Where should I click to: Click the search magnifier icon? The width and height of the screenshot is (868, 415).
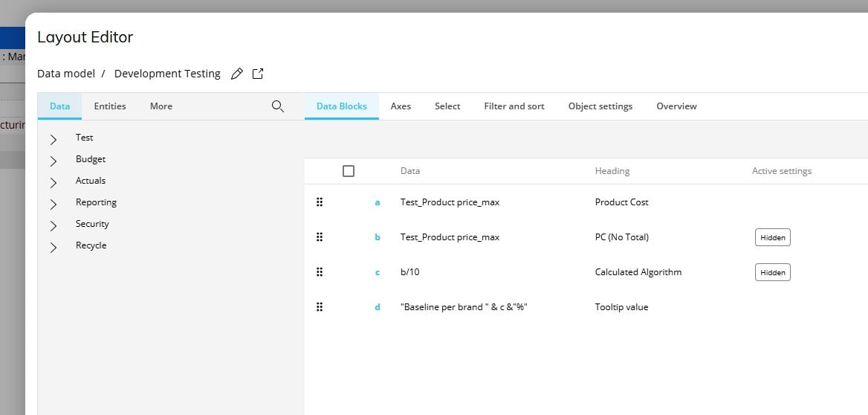click(278, 106)
